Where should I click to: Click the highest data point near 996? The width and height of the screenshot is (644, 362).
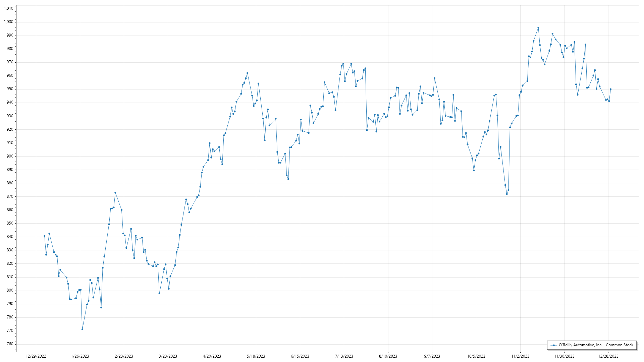(x=538, y=28)
